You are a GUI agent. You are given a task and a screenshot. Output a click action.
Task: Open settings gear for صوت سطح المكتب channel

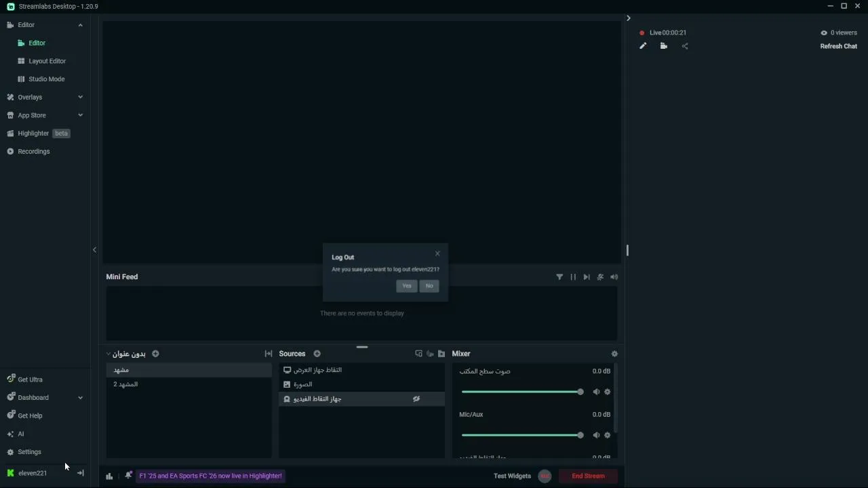(608, 392)
